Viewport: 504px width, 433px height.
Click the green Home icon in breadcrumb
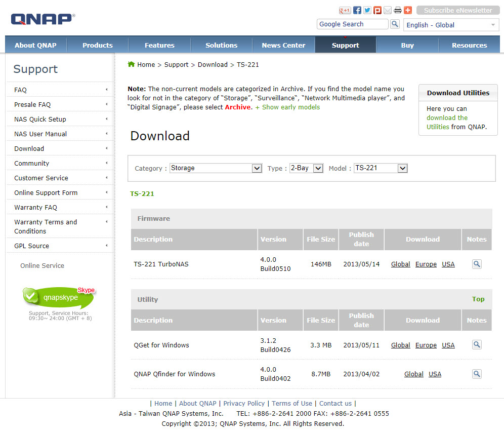pyautogui.click(x=131, y=64)
